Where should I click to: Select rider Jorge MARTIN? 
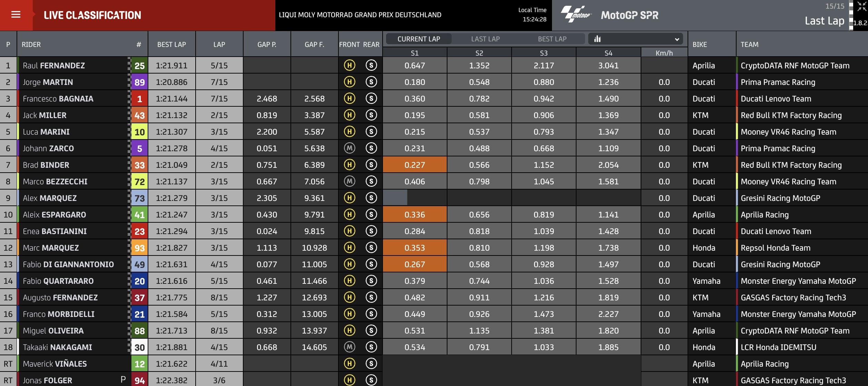click(x=48, y=82)
